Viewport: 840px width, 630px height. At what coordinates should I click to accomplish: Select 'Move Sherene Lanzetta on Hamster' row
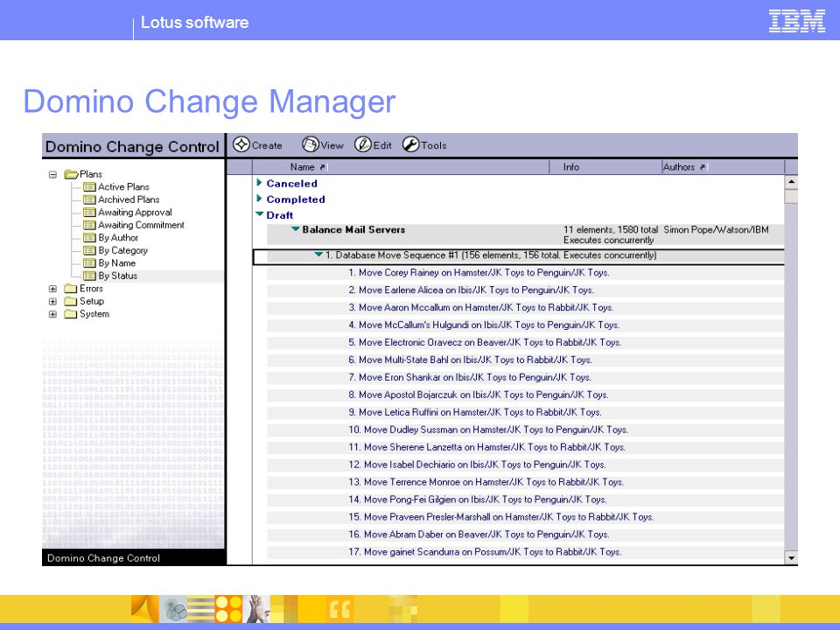[525, 447]
